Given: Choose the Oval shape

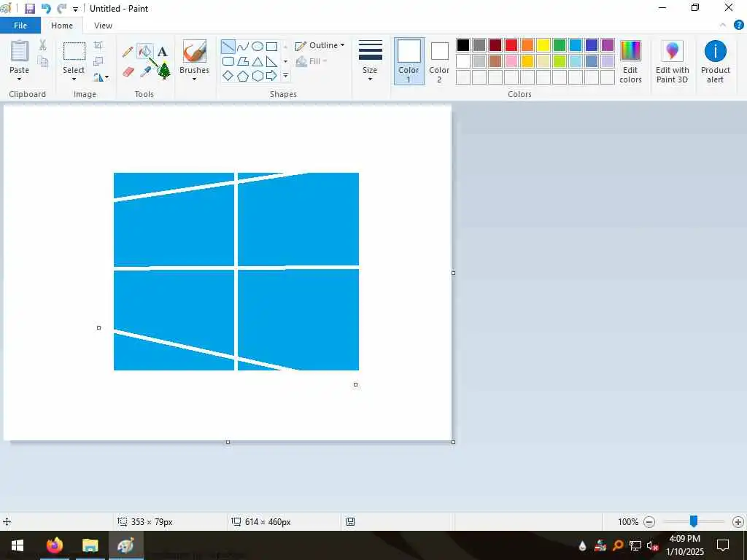Looking at the screenshot, I should [258, 46].
